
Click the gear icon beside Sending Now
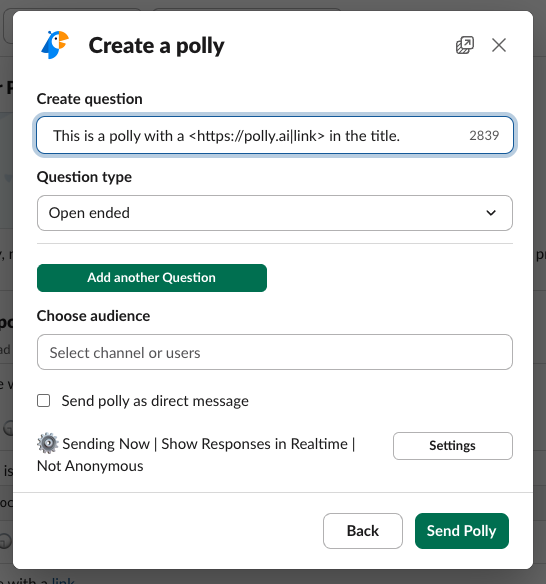click(x=48, y=443)
